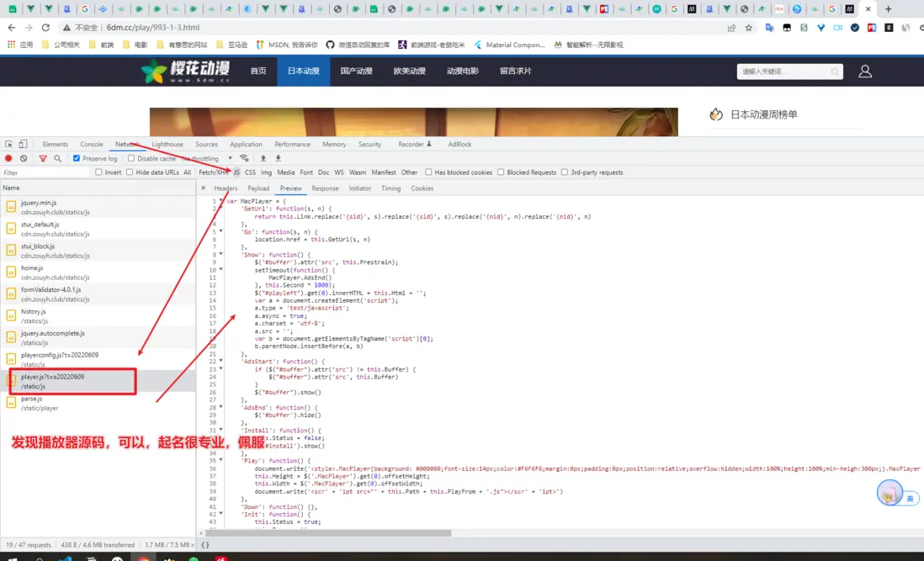Collapse the 'AdsStart' function fold arrow
The height and width of the screenshot is (561, 924).
221,362
